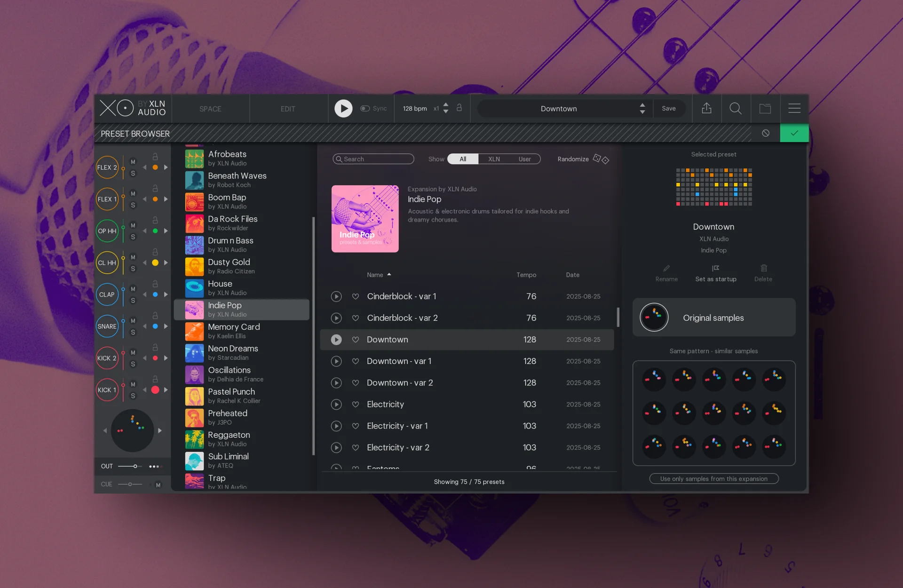The width and height of the screenshot is (903, 588).
Task: Switch to the SPACE tab
Action: [210, 109]
